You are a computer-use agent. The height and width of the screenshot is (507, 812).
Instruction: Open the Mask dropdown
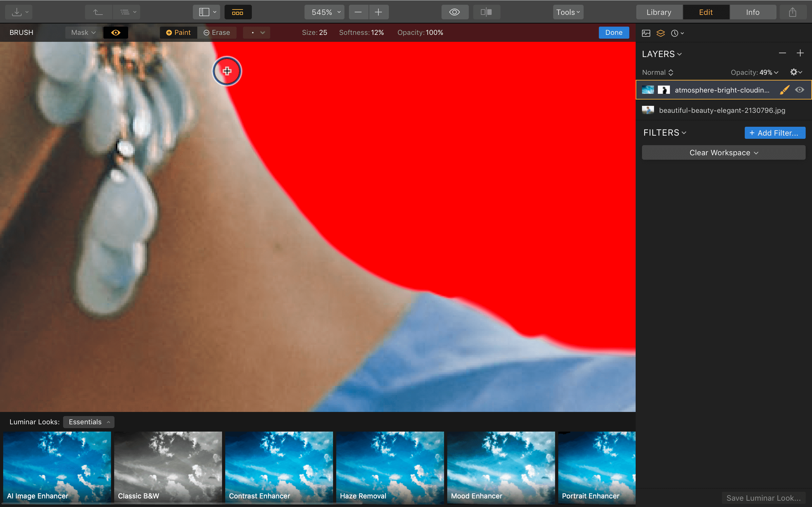(83, 32)
